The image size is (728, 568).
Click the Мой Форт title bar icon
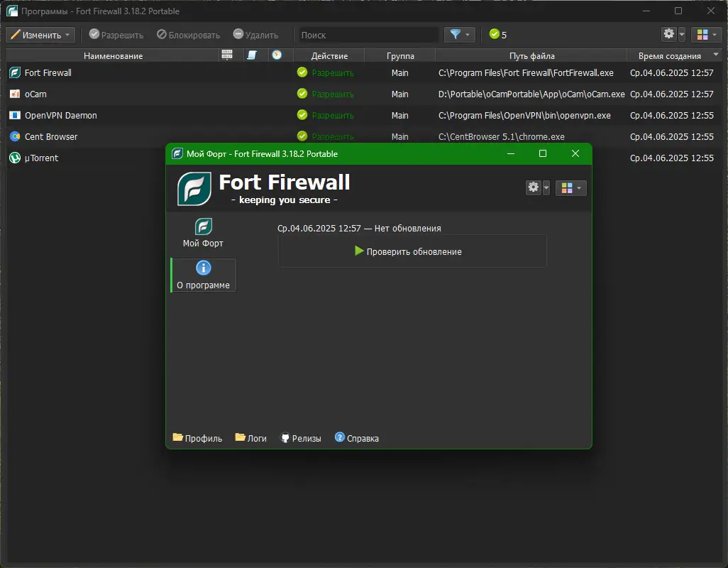[x=177, y=154]
